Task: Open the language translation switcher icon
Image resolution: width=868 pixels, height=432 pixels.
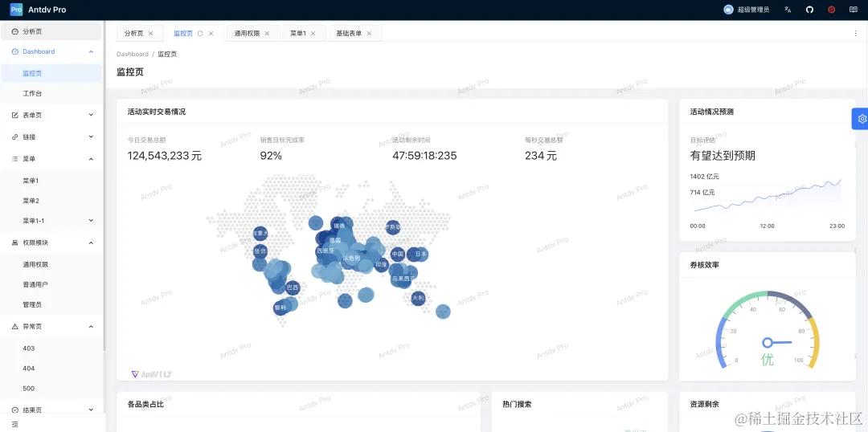Action: (x=788, y=10)
